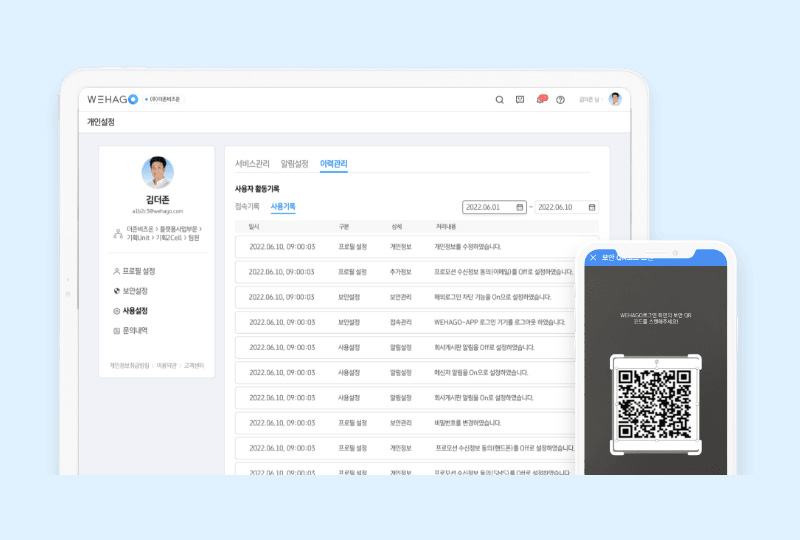The image size is (800, 540).
Task: Click the 일시 column header
Action: click(254, 227)
